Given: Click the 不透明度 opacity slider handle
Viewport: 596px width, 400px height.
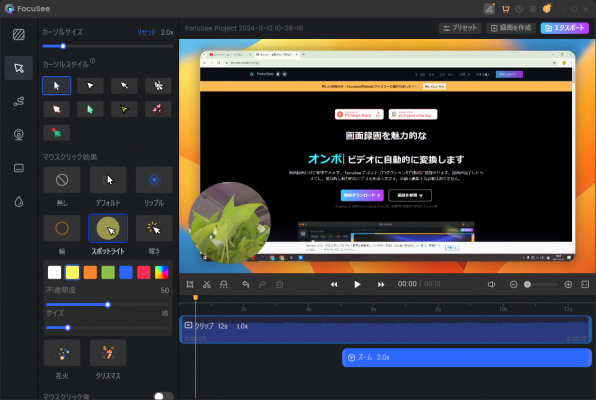Looking at the screenshot, I should (x=108, y=305).
